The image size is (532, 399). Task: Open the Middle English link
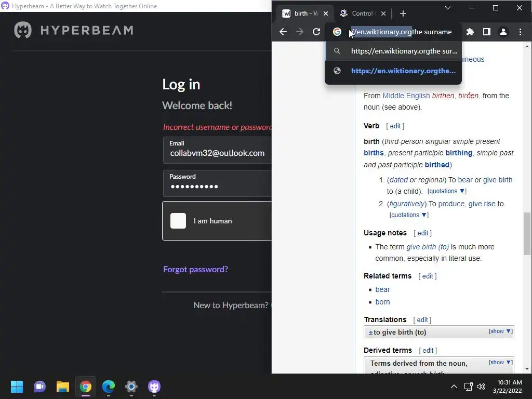coord(406,96)
